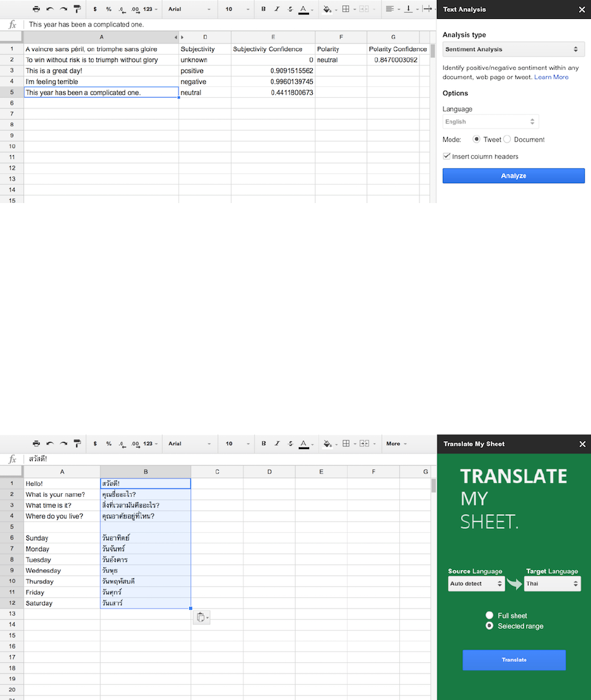Viewport: 591px width, 700px height.
Task: Open text color picker in the Translate sheet toolbar
Action: click(x=305, y=443)
